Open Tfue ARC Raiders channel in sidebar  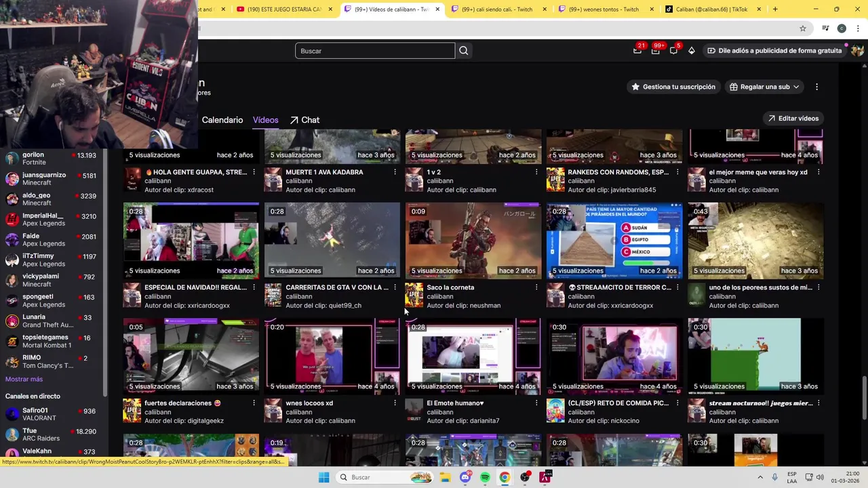[51, 434]
